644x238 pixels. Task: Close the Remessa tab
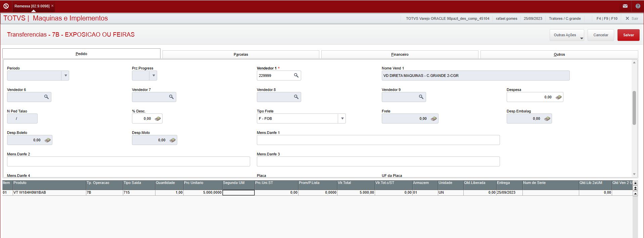pos(52,6)
